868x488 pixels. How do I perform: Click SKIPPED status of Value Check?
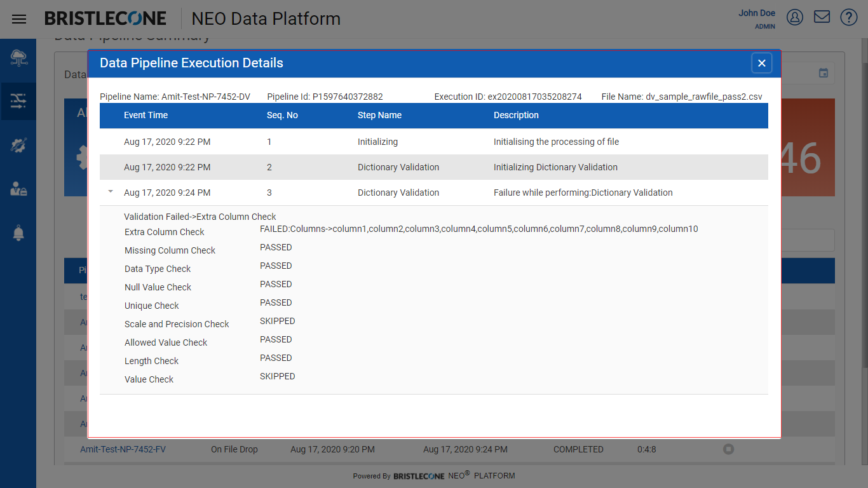pyautogui.click(x=277, y=376)
